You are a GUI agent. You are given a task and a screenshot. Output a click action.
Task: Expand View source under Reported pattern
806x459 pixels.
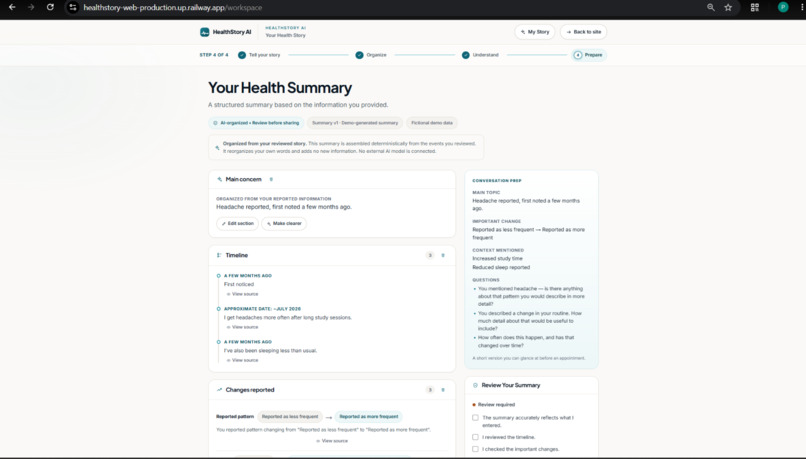[x=332, y=441]
